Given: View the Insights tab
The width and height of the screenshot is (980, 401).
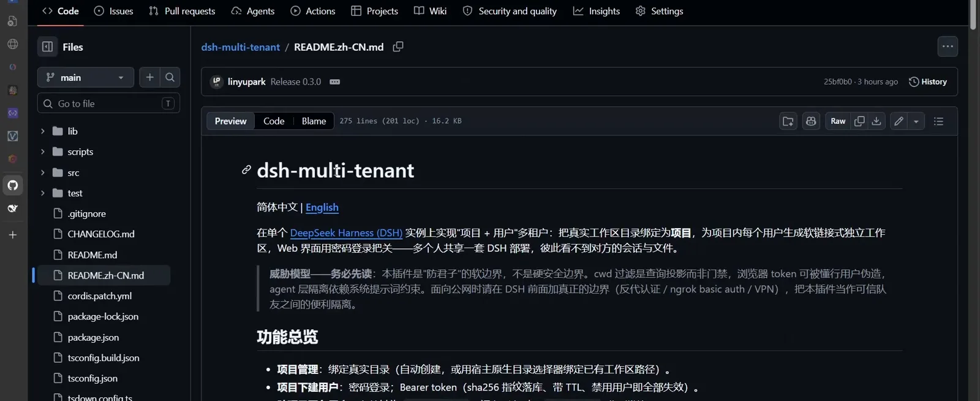Looking at the screenshot, I should click(x=597, y=11).
